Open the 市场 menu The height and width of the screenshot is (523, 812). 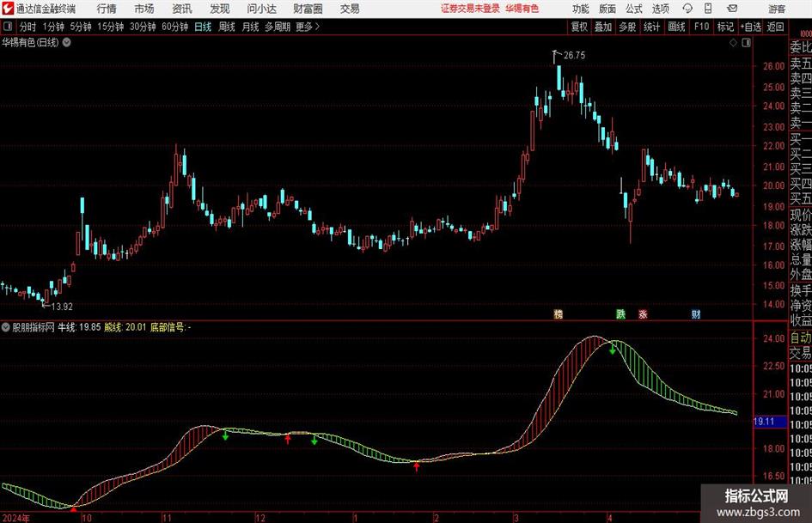pos(144,9)
